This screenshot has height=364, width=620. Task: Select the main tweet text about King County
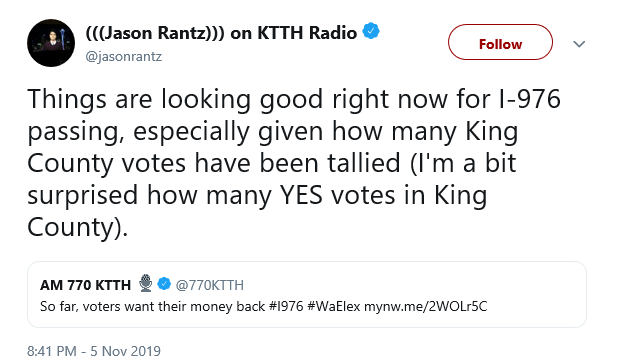coord(294,163)
